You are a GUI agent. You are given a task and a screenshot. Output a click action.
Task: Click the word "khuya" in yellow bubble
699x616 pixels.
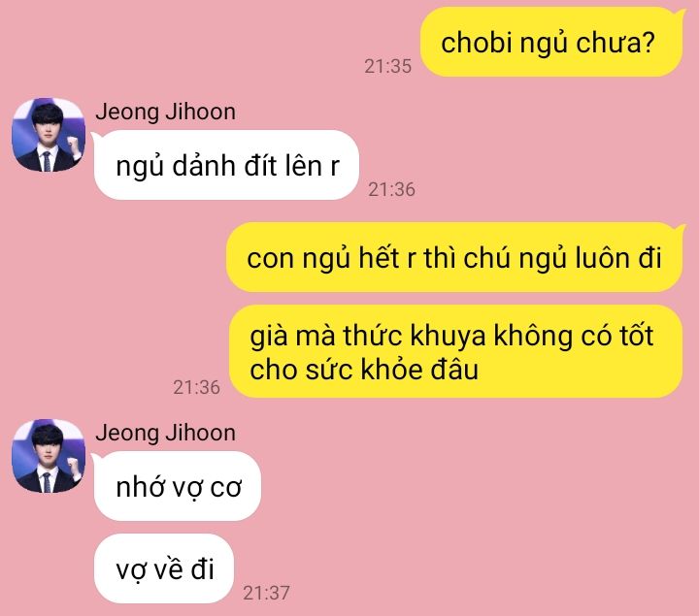point(448,337)
